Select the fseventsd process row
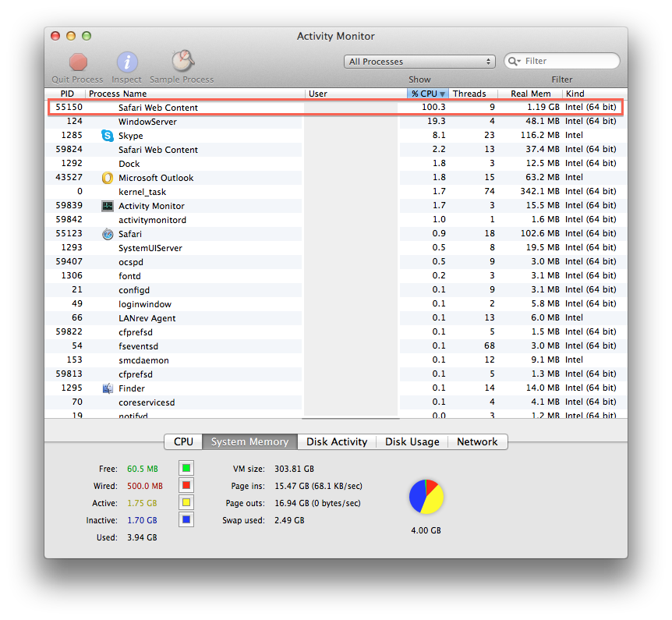This screenshot has height=620, width=672. pyautogui.click(x=335, y=346)
